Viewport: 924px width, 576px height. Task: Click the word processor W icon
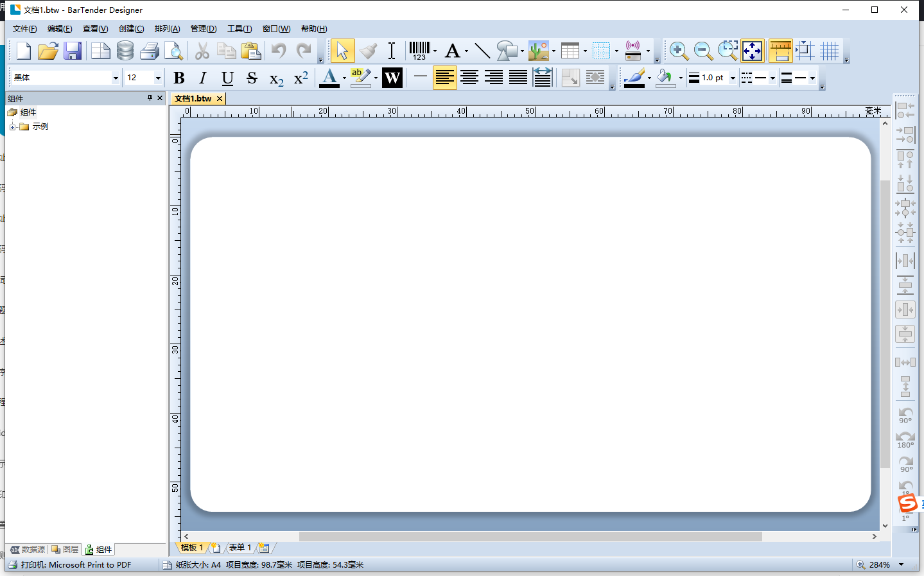coord(392,78)
